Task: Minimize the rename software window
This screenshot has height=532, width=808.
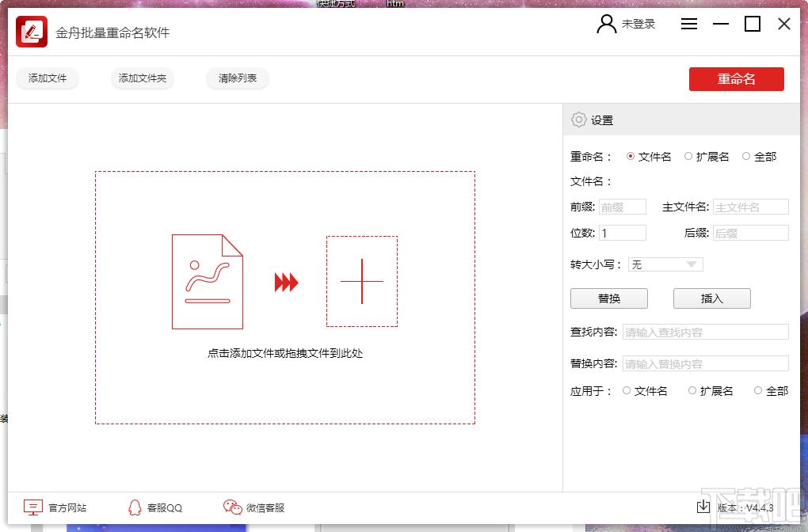Action: (720, 24)
